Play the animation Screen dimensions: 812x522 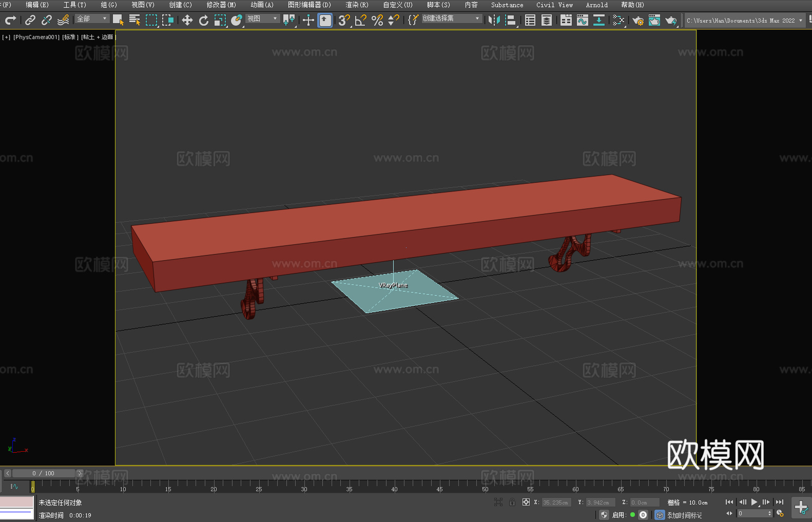click(x=754, y=502)
